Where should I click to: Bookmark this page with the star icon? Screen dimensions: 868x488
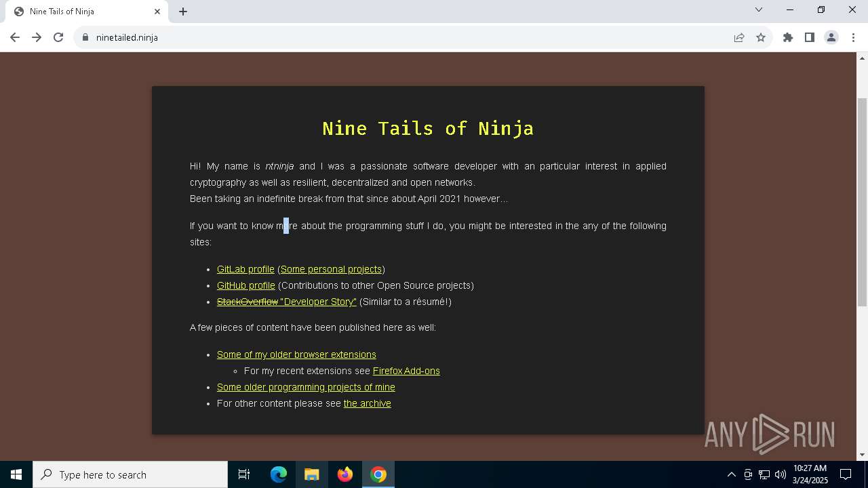pyautogui.click(x=761, y=37)
